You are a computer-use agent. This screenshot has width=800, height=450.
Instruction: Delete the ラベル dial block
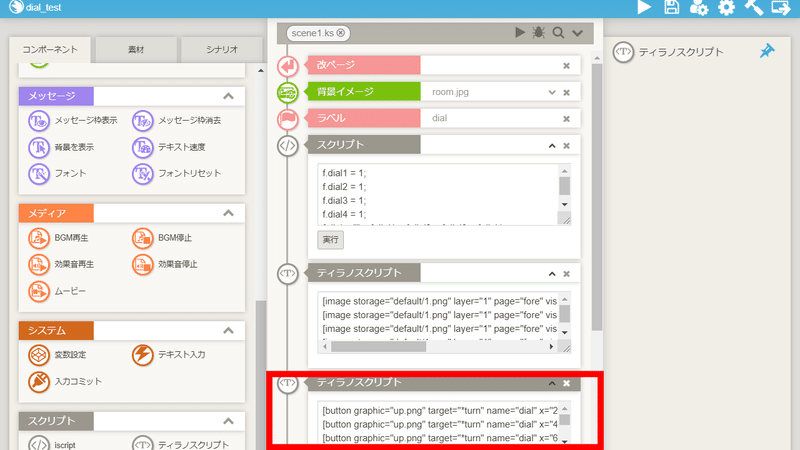(x=566, y=119)
